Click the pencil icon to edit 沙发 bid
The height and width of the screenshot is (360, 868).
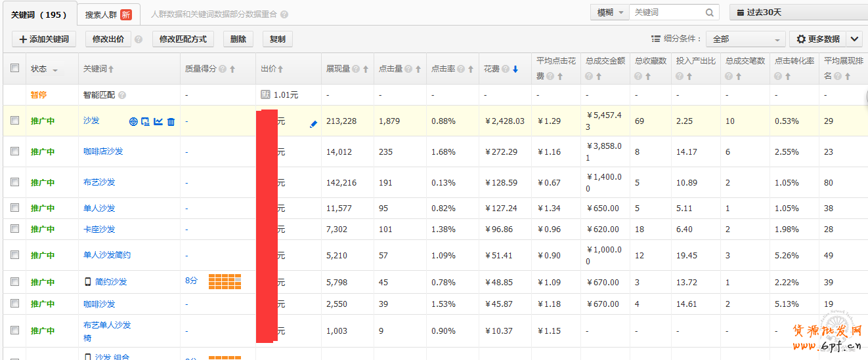tap(313, 124)
